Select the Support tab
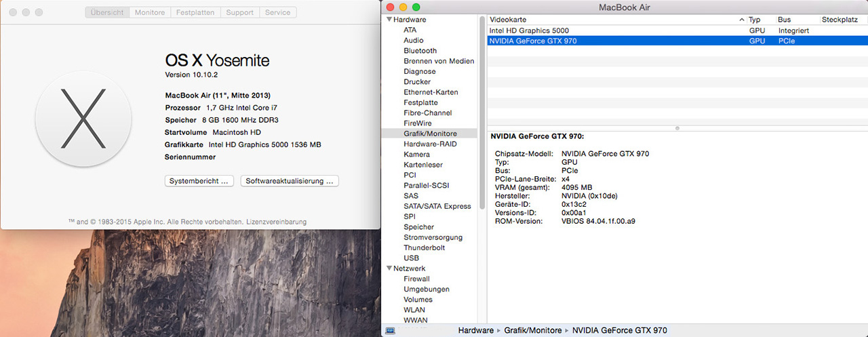 pos(240,12)
